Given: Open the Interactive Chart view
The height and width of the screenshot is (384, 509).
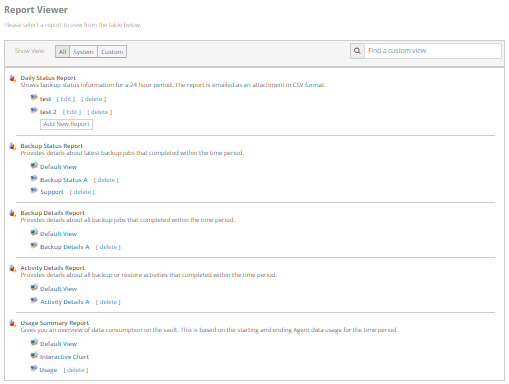Looking at the screenshot, I should tap(64, 357).
